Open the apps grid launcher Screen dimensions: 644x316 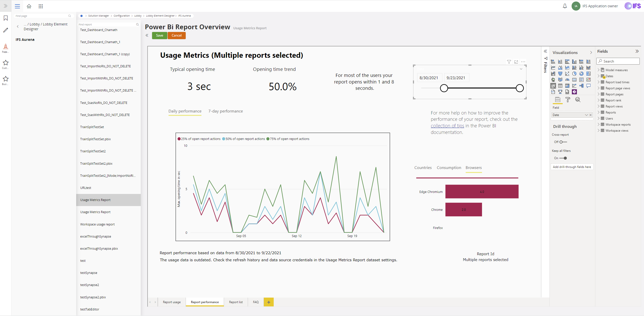pos(41,6)
